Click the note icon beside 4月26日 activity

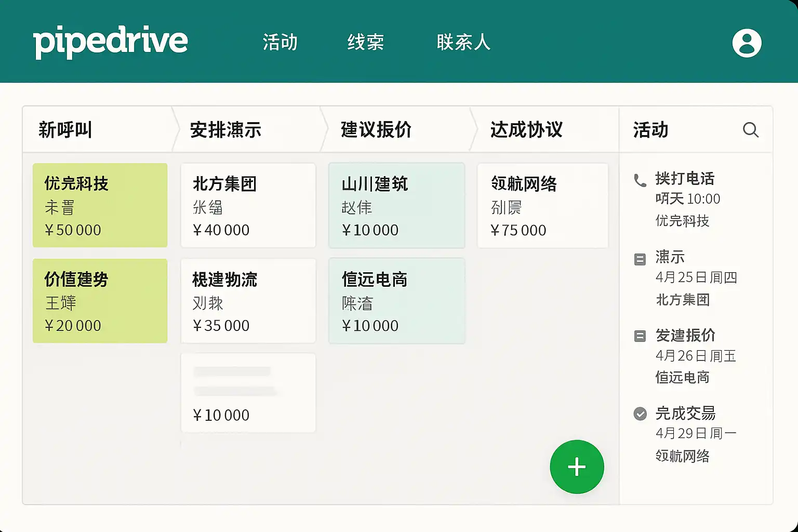[640, 336]
